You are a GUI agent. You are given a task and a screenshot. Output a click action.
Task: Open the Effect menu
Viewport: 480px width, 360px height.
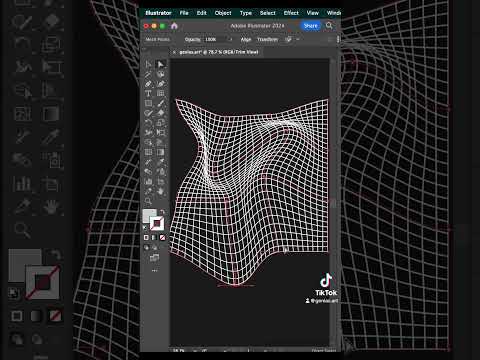coord(291,13)
